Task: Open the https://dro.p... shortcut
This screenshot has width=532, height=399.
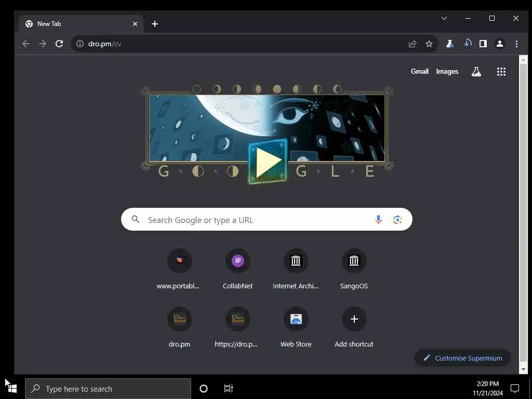Action: [x=238, y=327]
